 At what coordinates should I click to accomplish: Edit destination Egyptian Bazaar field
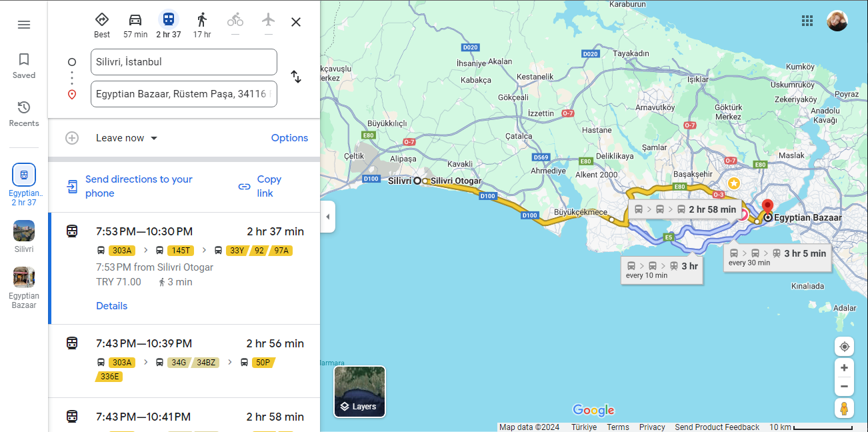click(x=184, y=94)
